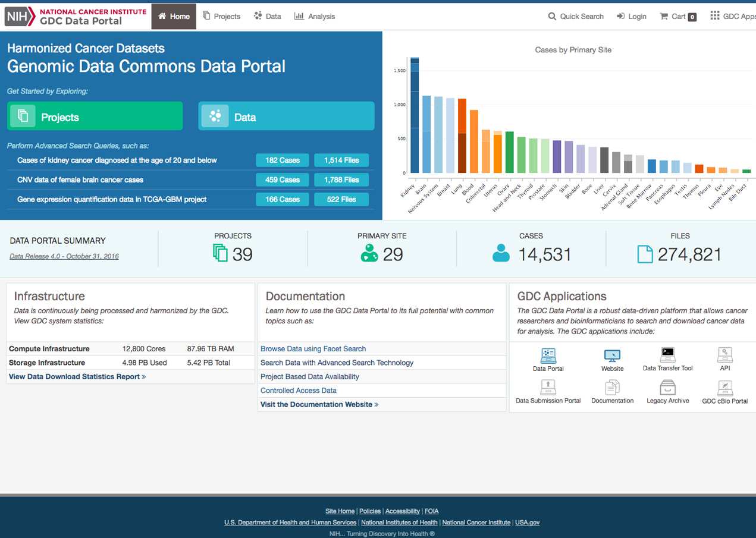Open the Data Portal application icon
Viewport: 756px width, 538px height.
pos(548,356)
